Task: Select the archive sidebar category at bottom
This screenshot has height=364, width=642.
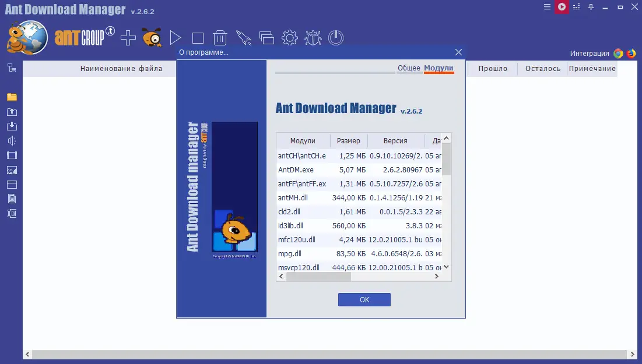Action: pyautogui.click(x=12, y=214)
